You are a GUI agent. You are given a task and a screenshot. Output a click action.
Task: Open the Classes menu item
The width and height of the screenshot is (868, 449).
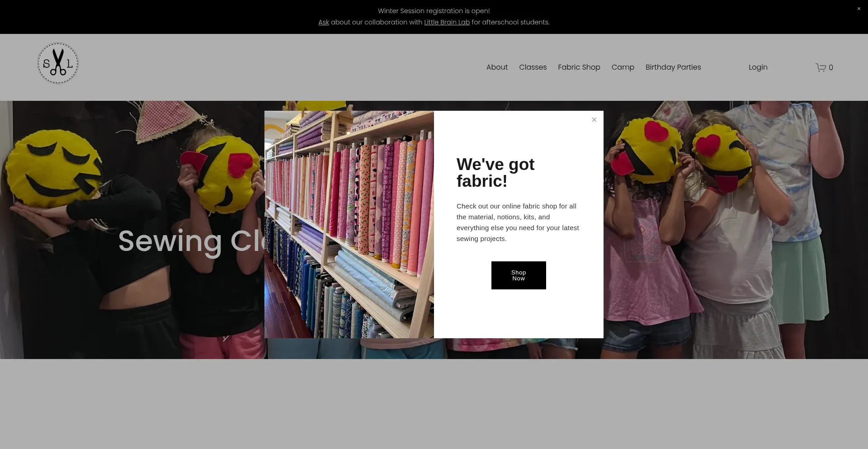coord(533,67)
